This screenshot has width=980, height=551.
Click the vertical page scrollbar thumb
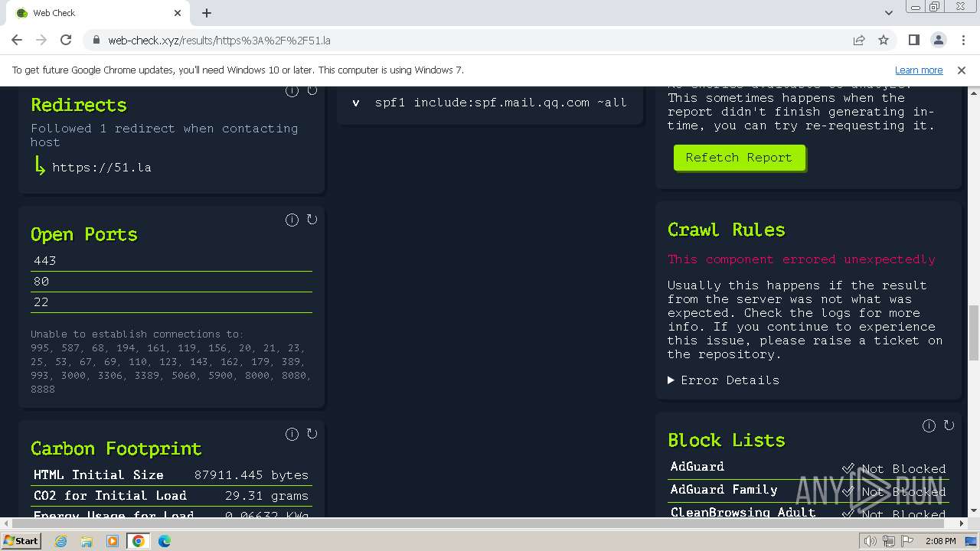coord(974,332)
